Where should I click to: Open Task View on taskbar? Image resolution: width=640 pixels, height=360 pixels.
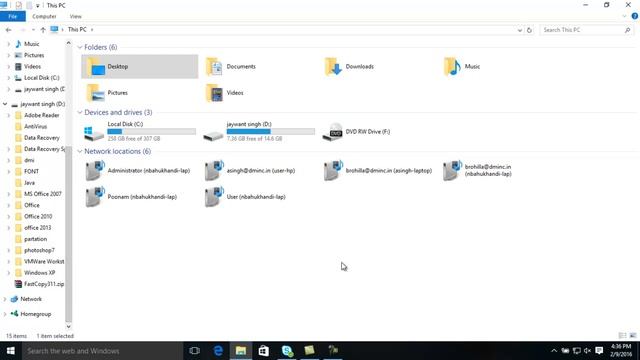click(195, 351)
